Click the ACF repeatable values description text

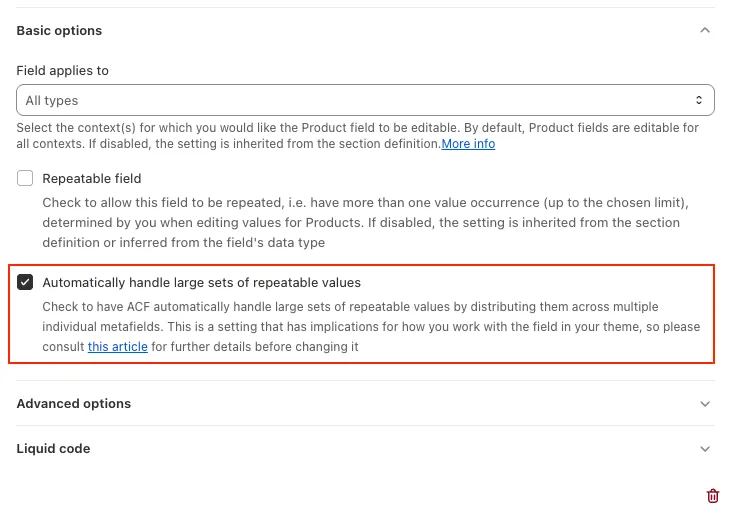tap(371, 327)
